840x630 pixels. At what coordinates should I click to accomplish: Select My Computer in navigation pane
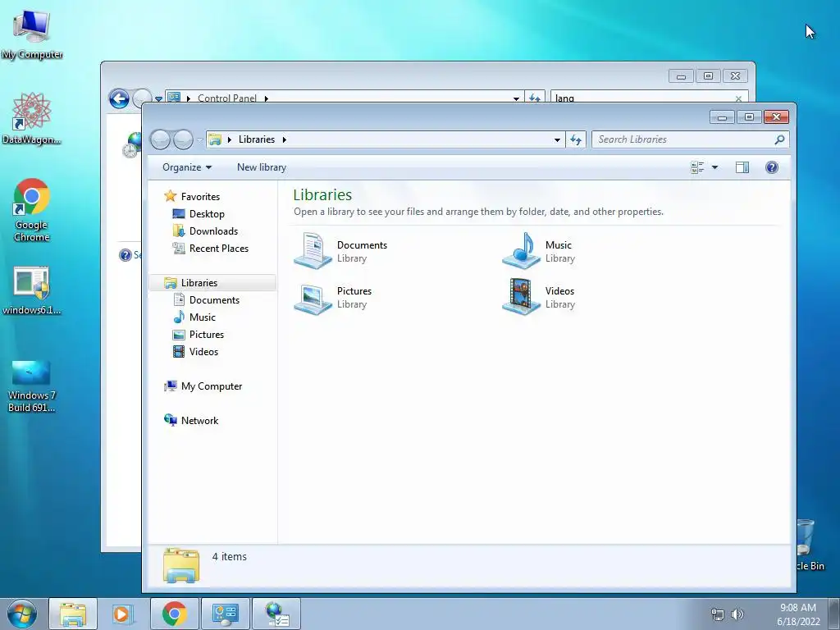click(x=211, y=386)
